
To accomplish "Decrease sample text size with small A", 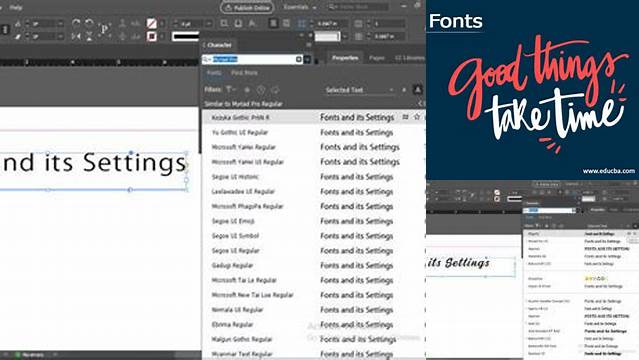I will click(404, 90).
